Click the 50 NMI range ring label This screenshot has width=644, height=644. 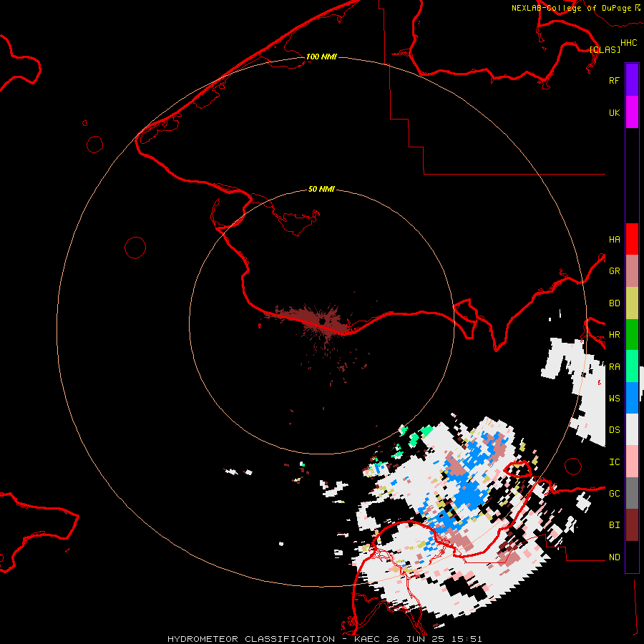point(321,189)
